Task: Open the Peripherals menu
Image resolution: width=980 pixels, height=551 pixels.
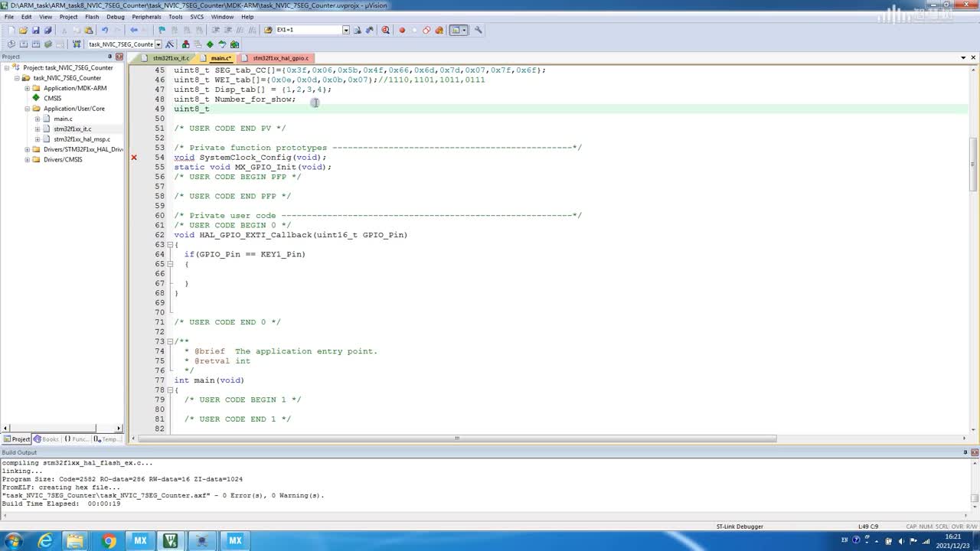Action: pyautogui.click(x=146, y=17)
